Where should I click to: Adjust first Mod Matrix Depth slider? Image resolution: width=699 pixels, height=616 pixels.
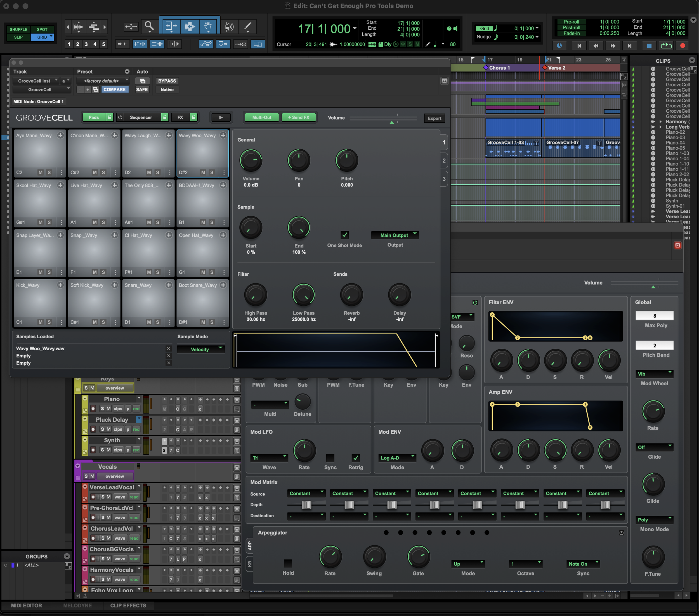pyautogui.click(x=306, y=504)
